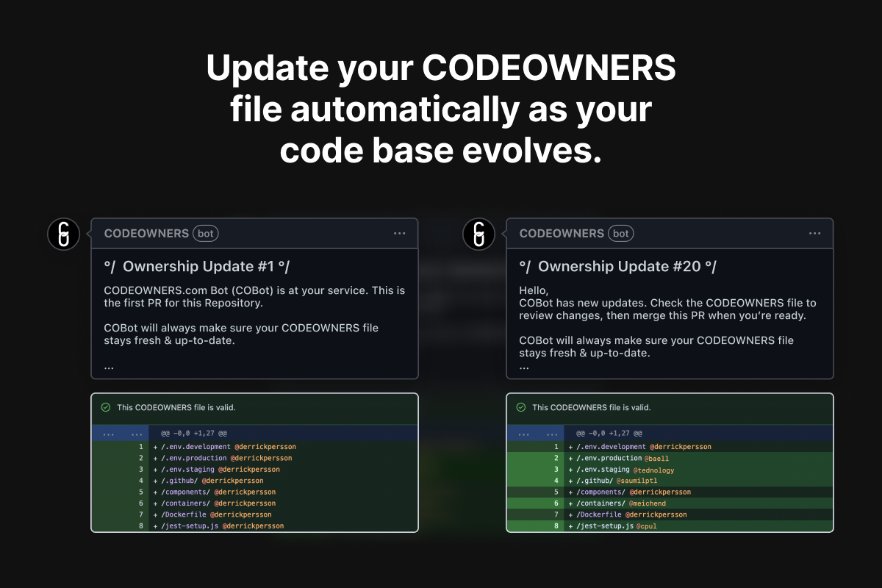The height and width of the screenshot is (588, 882).
Task: Click CODEOWNERS author name in Update #1 comment
Action: pyautogui.click(x=146, y=234)
